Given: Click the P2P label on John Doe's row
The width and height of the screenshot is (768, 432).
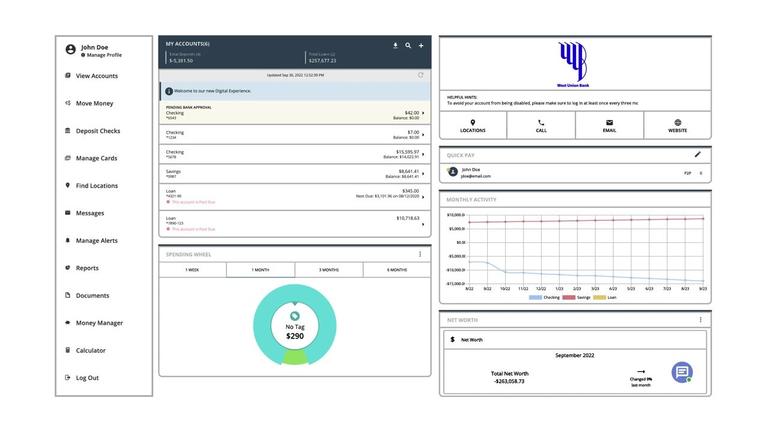Looking at the screenshot, I should (x=688, y=173).
